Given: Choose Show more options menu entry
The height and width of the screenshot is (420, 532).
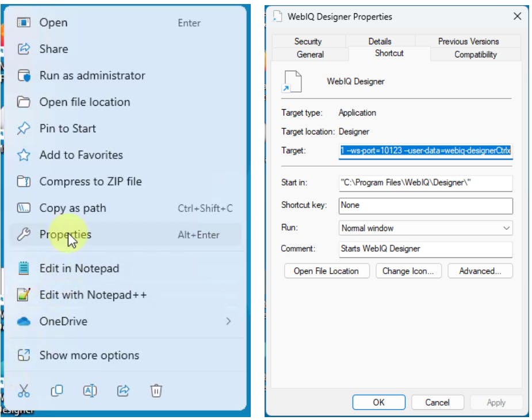Looking at the screenshot, I should click(125, 355).
